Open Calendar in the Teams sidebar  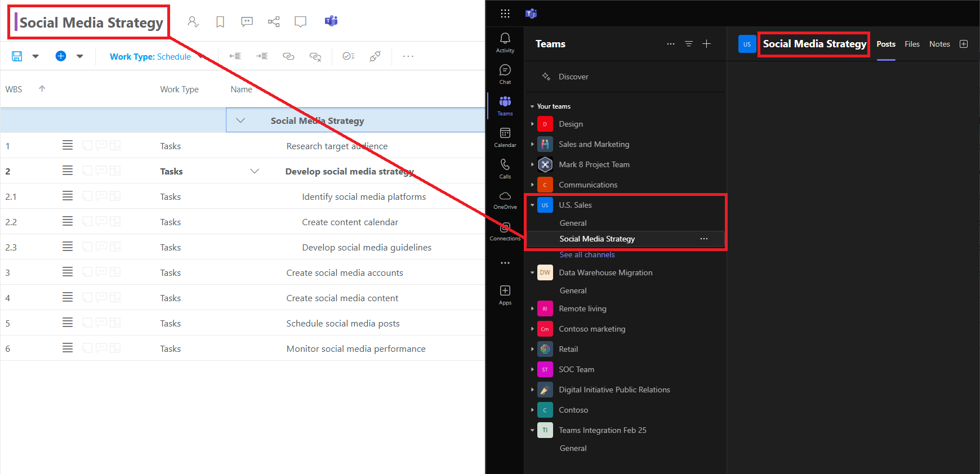(x=505, y=137)
